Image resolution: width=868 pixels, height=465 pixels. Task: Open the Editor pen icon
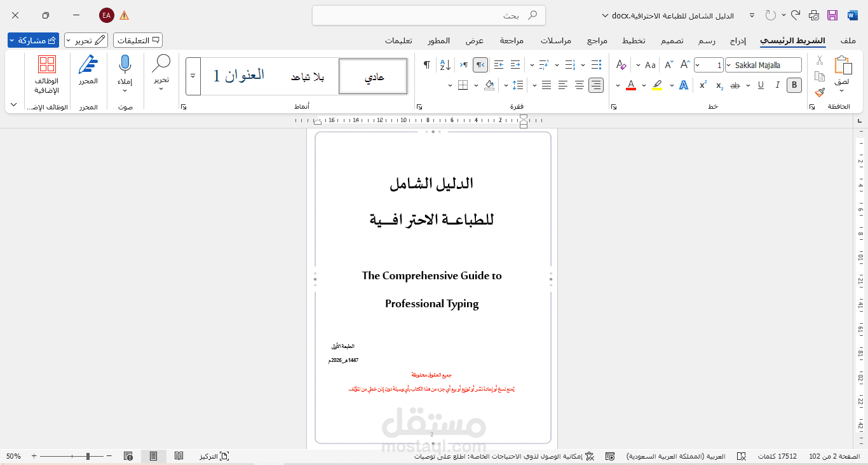[88, 64]
